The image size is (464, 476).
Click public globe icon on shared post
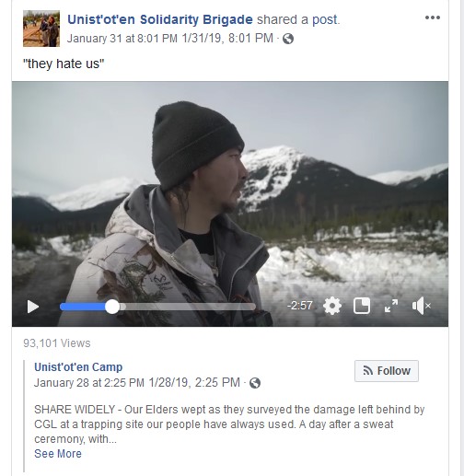pyautogui.click(x=288, y=39)
